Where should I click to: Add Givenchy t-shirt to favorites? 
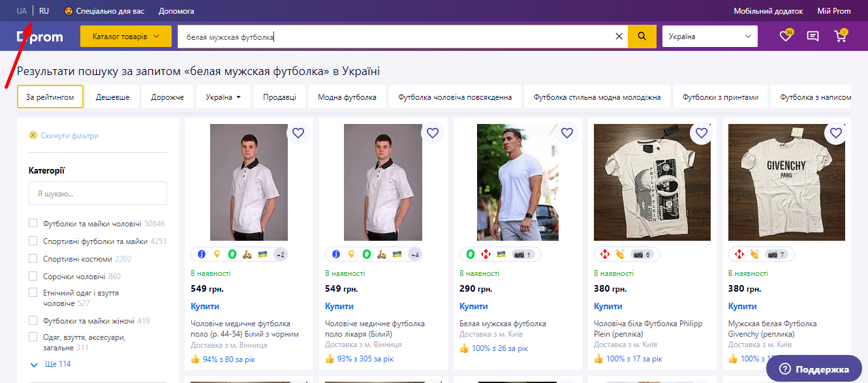tap(836, 133)
